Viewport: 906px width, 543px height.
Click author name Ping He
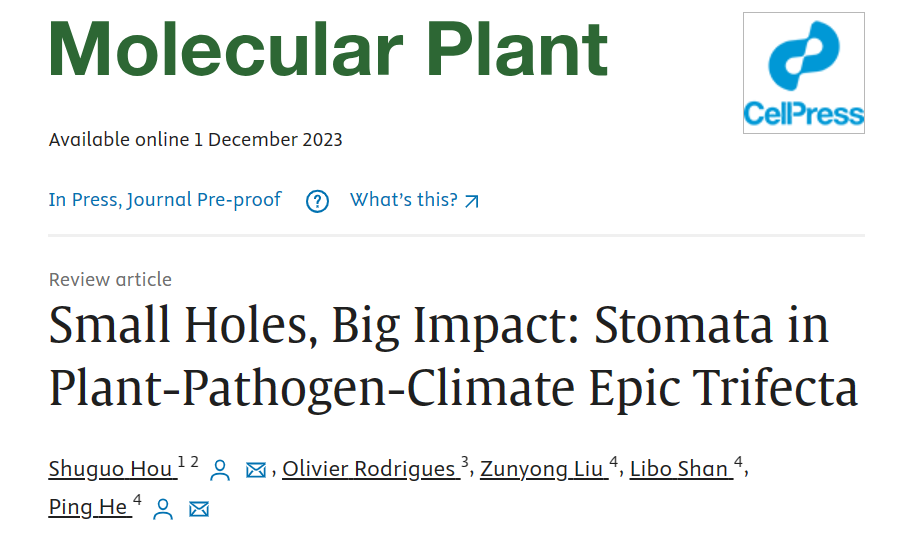click(88, 507)
